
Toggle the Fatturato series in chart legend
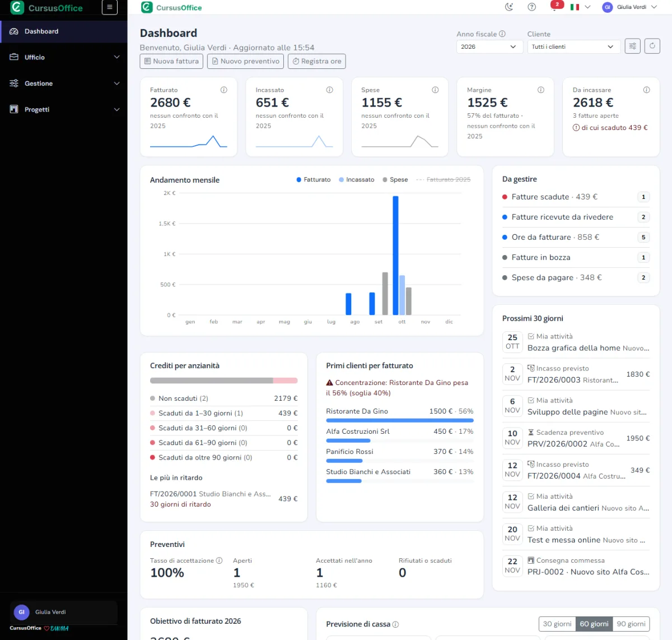(x=314, y=179)
